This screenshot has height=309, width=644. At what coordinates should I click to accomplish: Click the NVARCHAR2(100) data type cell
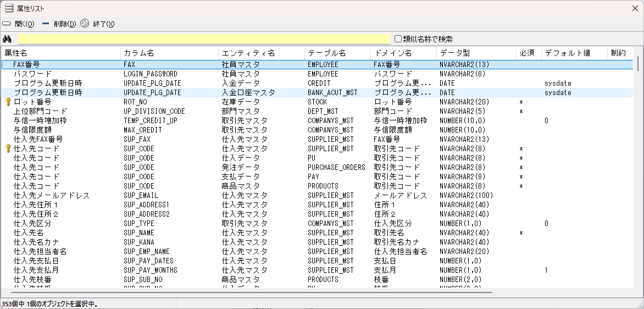tap(466, 196)
